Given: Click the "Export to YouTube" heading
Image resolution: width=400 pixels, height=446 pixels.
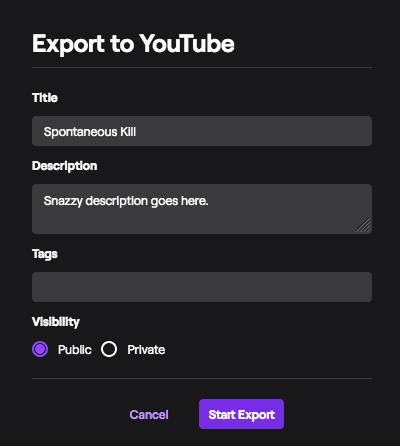Looking at the screenshot, I should point(133,44).
